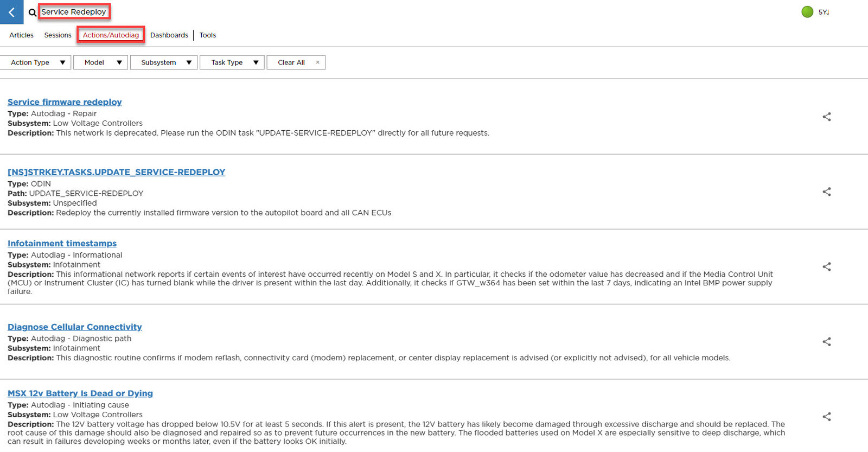This screenshot has height=452, width=868.
Task: Open the Model filter dropdown
Action: point(101,62)
